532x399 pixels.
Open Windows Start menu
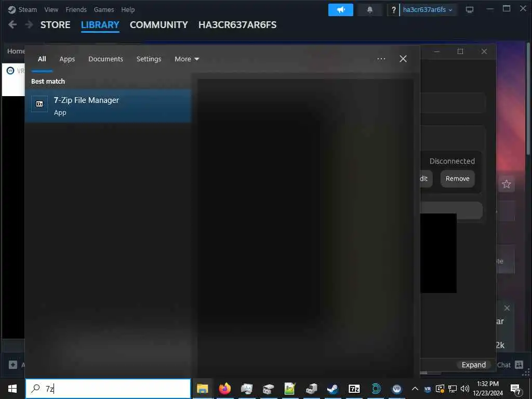[12, 389]
